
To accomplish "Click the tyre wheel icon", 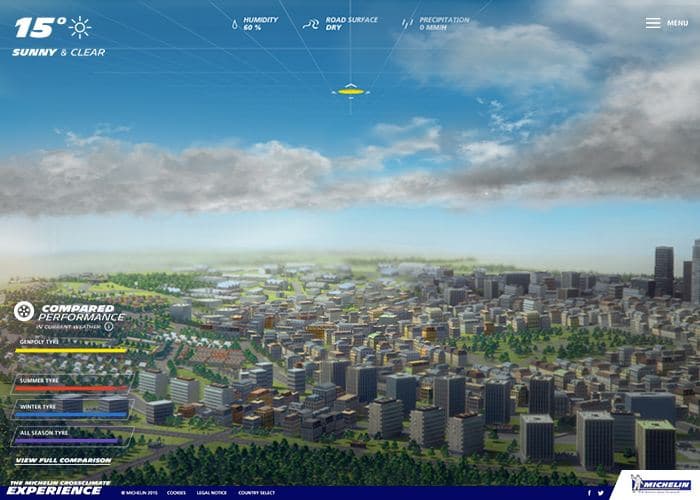I will click(x=24, y=311).
